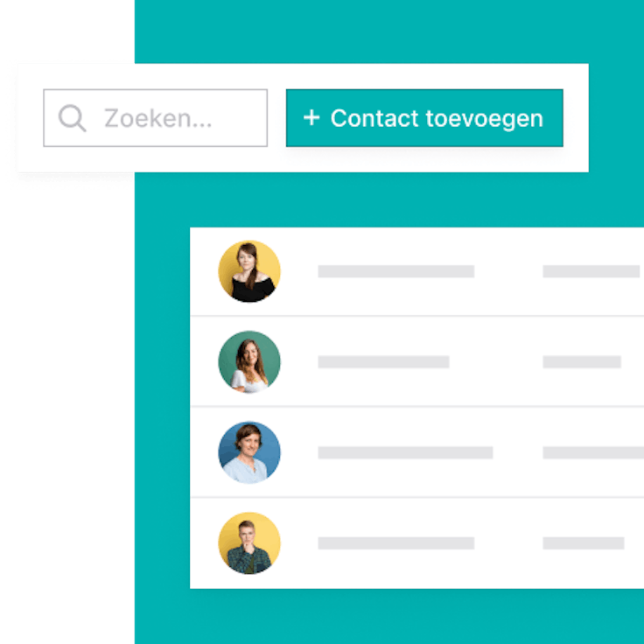Click the Contact toevoegen button
The width and height of the screenshot is (644, 644).
[x=424, y=118]
